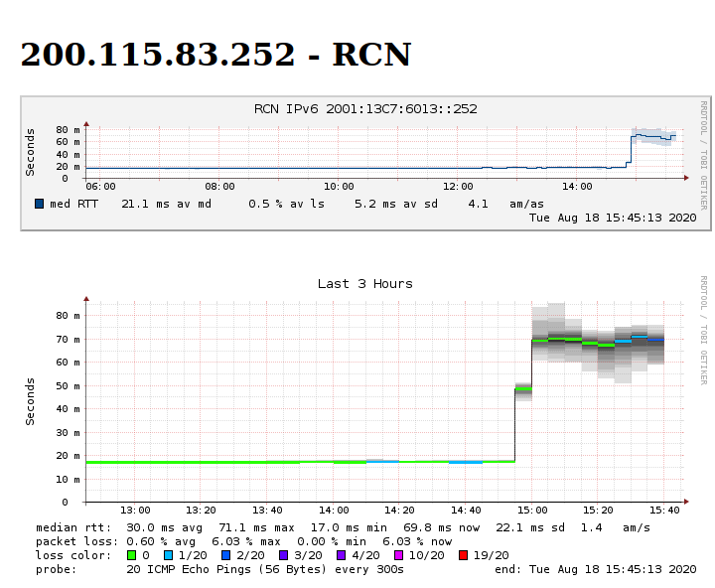Click the red 19/20 loss swatch
The height and width of the screenshot is (588, 715).
tap(462, 555)
